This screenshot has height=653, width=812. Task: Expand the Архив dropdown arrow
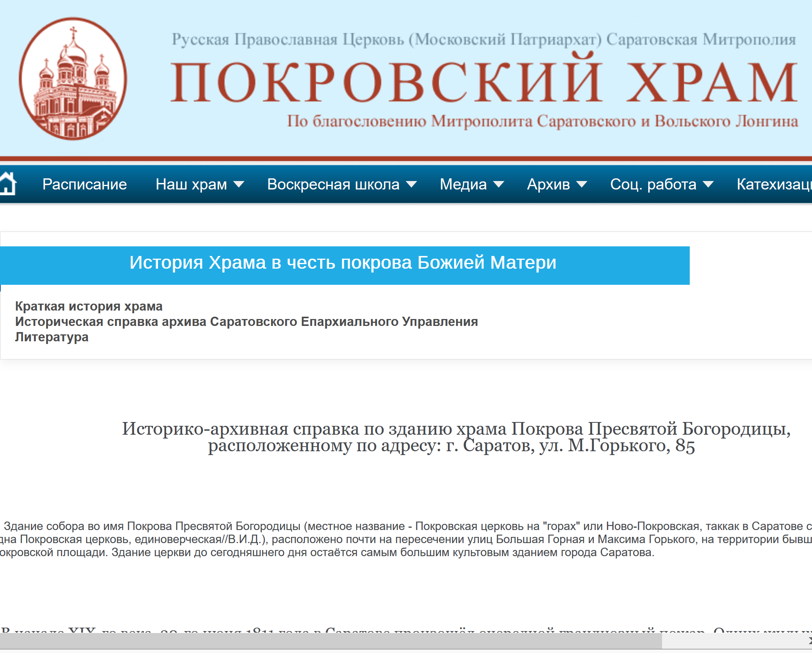point(582,184)
